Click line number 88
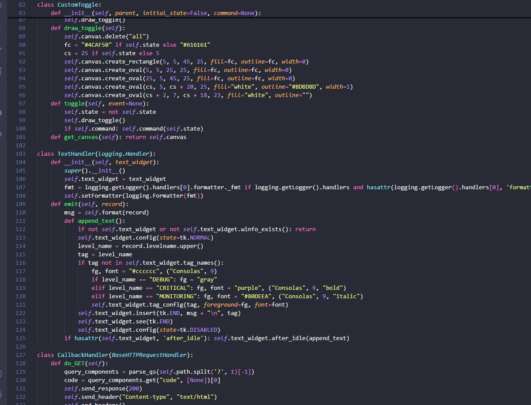Viewport: 531px width, 405px height. (x=22, y=28)
